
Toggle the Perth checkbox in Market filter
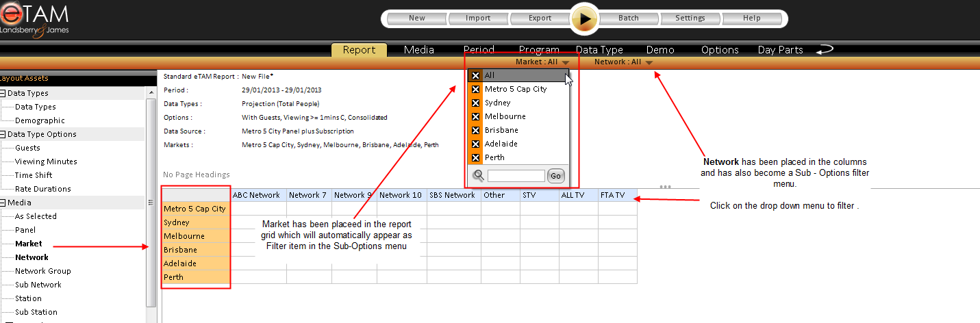475,157
